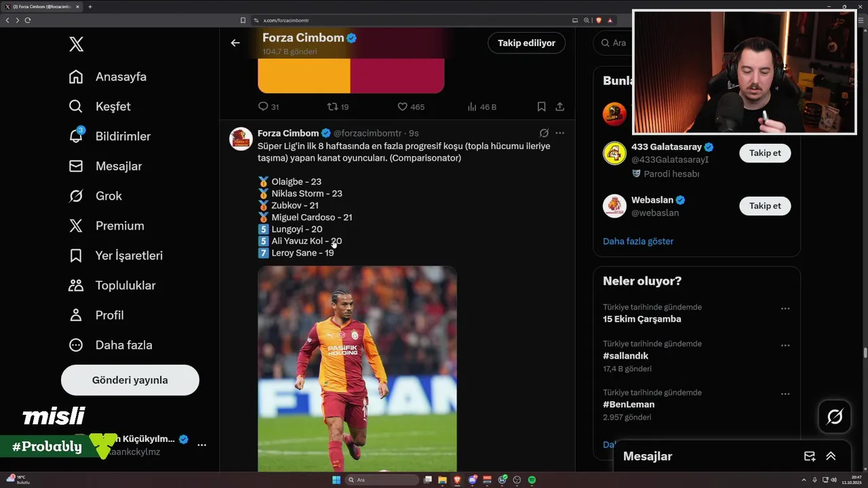Open Bildirimler notifications

tap(109, 136)
